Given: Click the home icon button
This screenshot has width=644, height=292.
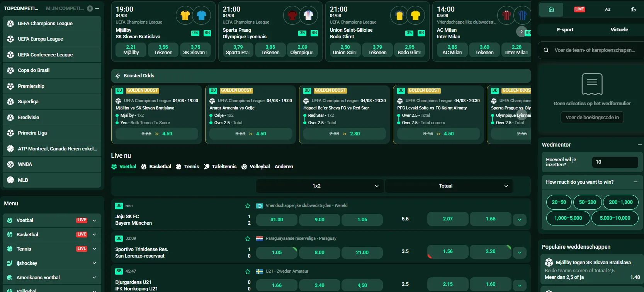Looking at the screenshot, I should click(x=551, y=9).
